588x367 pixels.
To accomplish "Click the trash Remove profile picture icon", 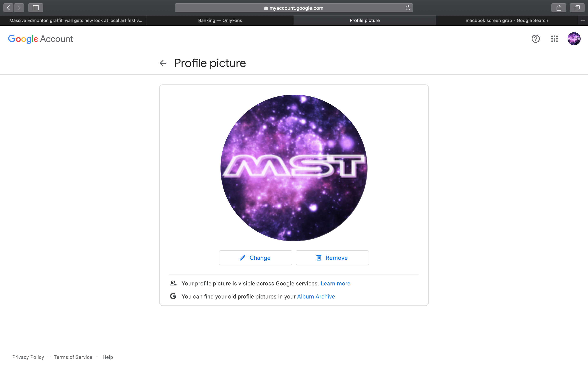I will click(319, 258).
